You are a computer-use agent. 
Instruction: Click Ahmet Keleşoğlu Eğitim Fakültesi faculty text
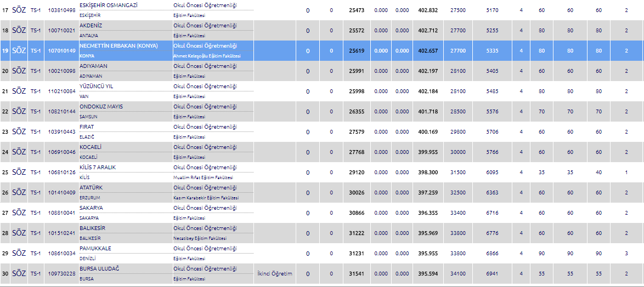(x=207, y=56)
